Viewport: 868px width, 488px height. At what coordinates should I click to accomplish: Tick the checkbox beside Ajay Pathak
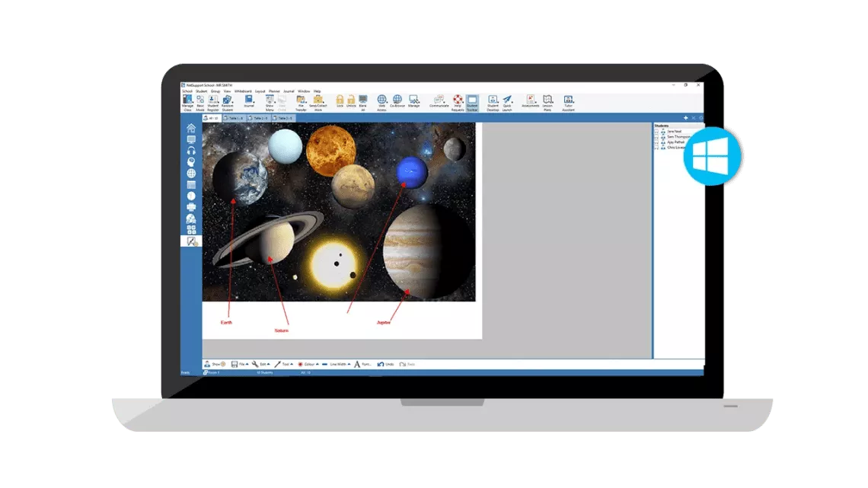656,142
